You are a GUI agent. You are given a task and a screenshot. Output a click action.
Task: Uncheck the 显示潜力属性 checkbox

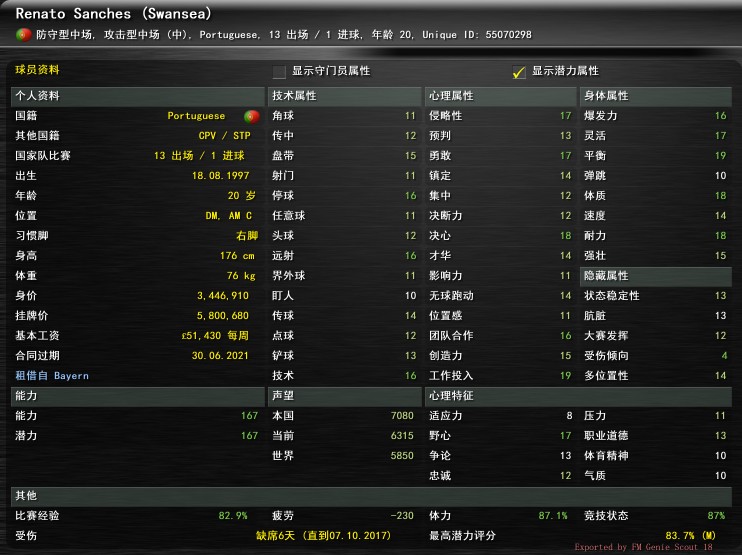pyautogui.click(x=519, y=72)
